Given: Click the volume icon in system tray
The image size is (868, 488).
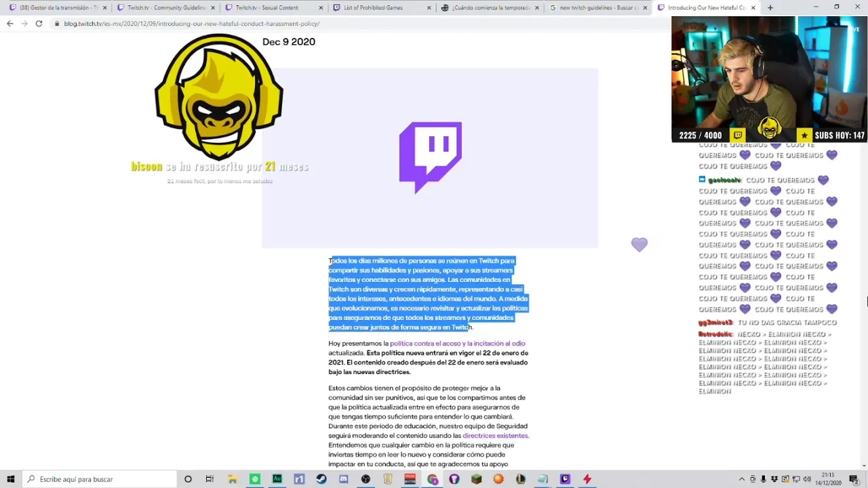Looking at the screenshot, I should tap(807, 479).
